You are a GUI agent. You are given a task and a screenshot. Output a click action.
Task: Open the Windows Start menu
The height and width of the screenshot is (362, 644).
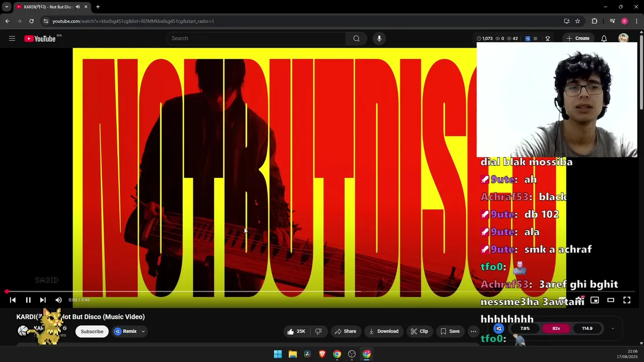pyautogui.click(x=278, y=354)
